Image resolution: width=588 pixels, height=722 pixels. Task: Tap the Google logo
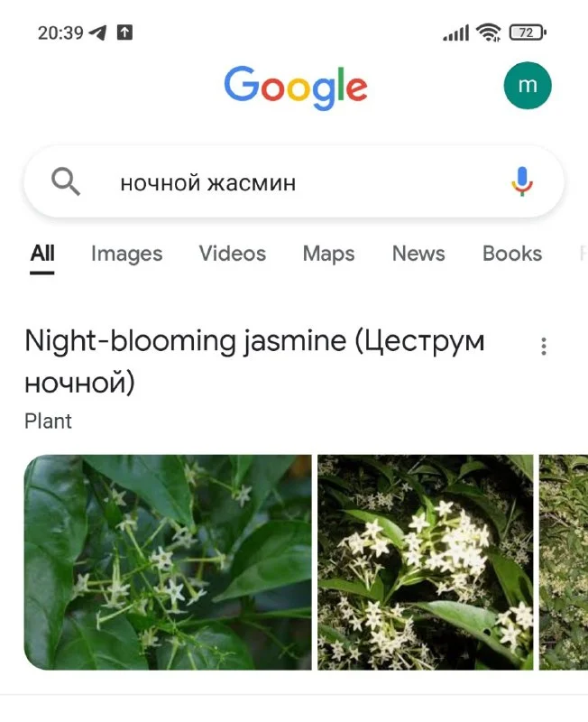click(x=296, y=88)
